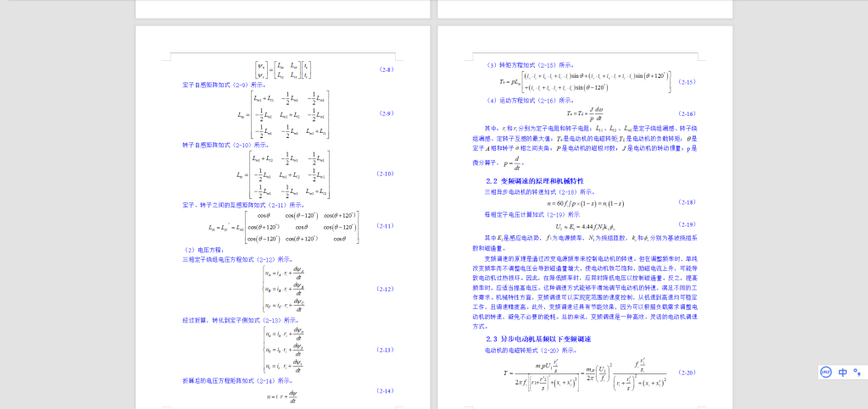Click equation label (2-18) for speed formula
This screenshot has height=409, width=868.
click(686, 202)
